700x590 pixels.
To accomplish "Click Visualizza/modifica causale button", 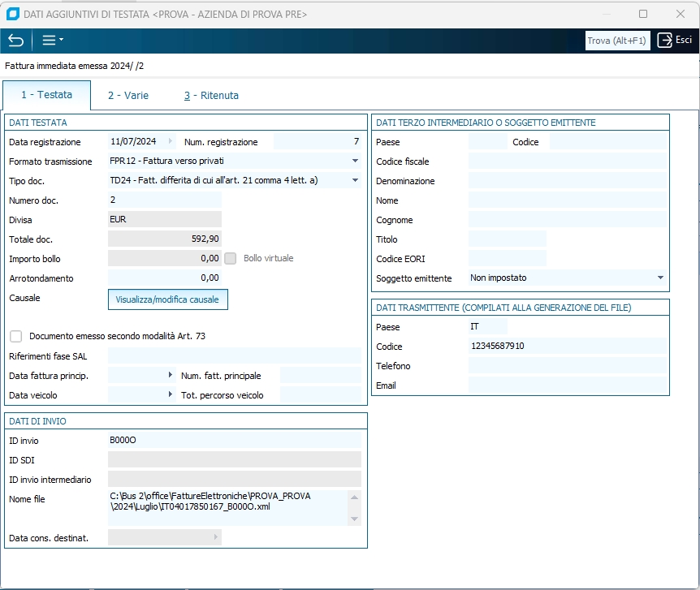I will point(168,299).
